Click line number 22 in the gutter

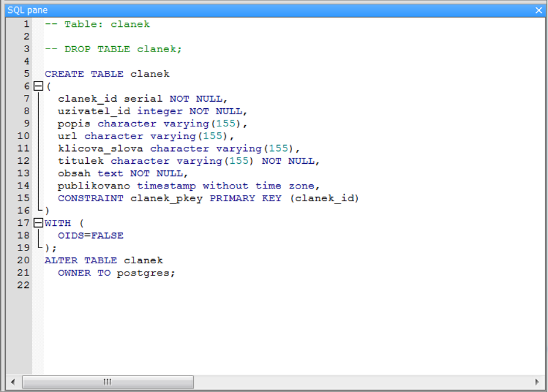[x=23, y=285]
